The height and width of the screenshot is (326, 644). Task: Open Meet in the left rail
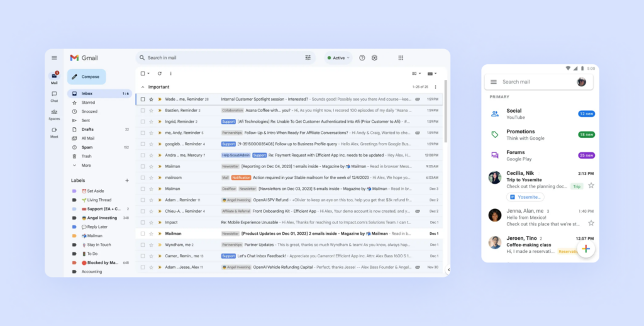(x=54, y=132)
